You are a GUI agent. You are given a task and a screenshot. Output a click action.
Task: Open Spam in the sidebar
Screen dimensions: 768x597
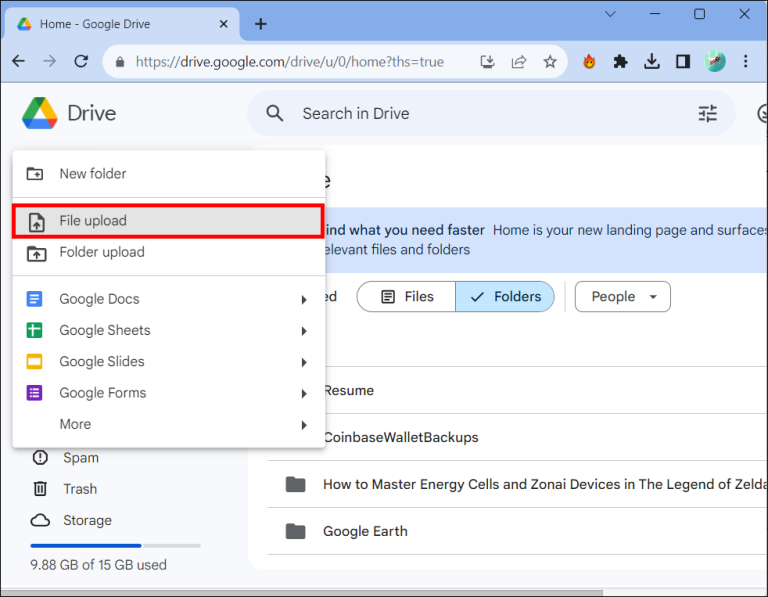pyautogui.click(x=81, y=457)
